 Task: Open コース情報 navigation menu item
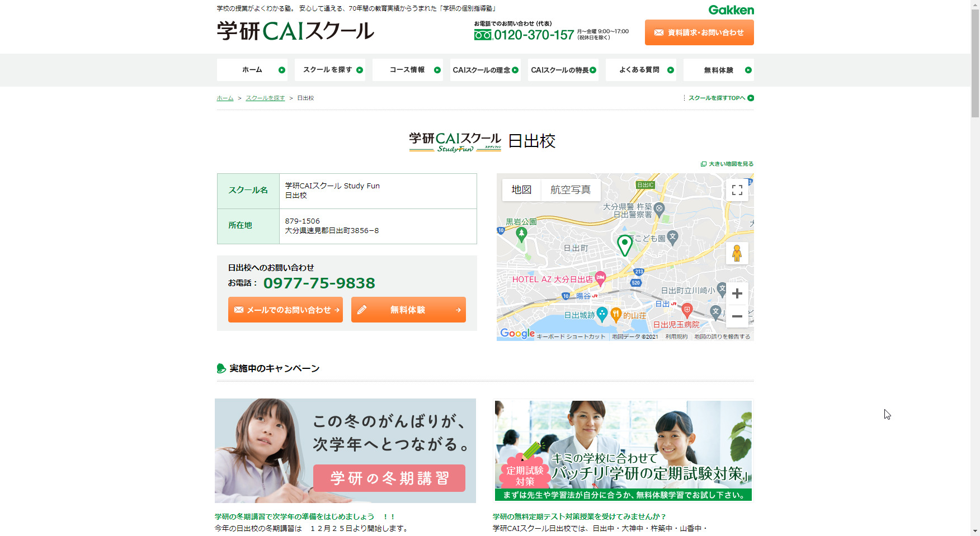[408, 70]
